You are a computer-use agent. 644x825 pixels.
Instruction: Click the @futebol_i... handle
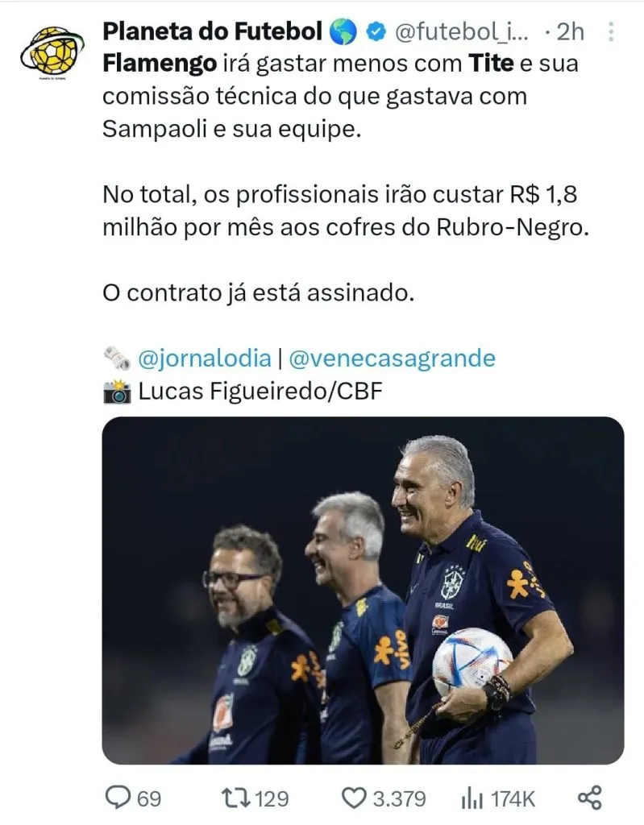coord(461,33)
